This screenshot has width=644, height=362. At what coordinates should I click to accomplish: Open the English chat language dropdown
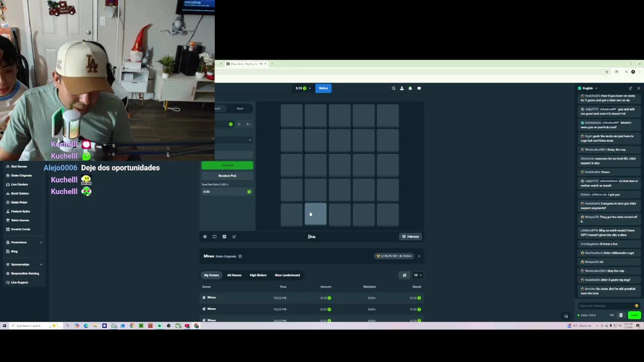pos(588,88)
